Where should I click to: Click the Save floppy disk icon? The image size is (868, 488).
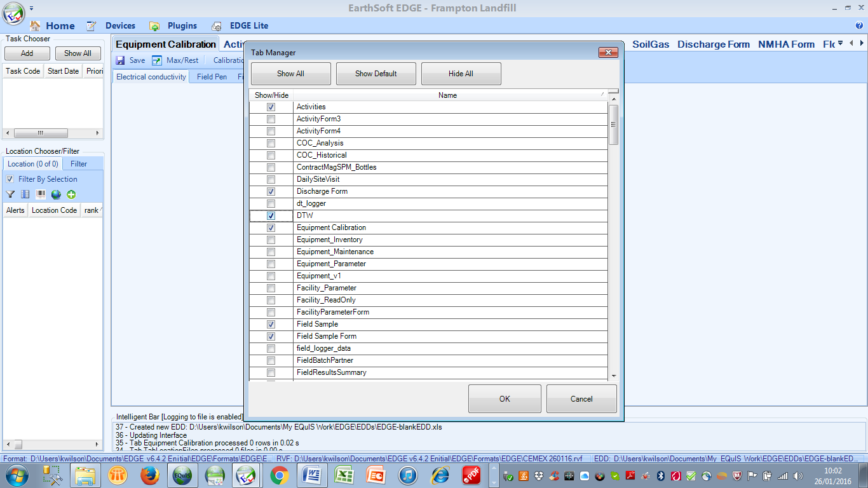coord(120,60)
